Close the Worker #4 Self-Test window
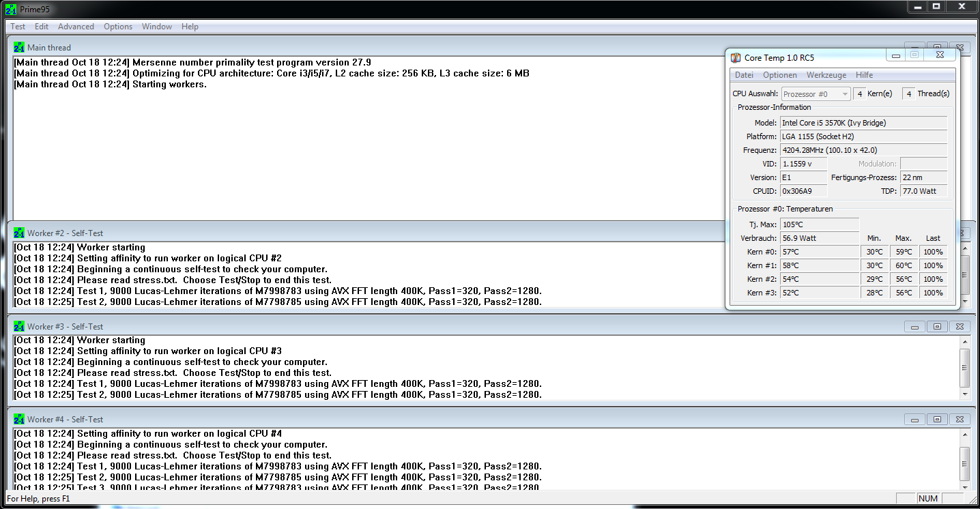Image resolution: width=980 pixels, height=509 pixels. 960,420
